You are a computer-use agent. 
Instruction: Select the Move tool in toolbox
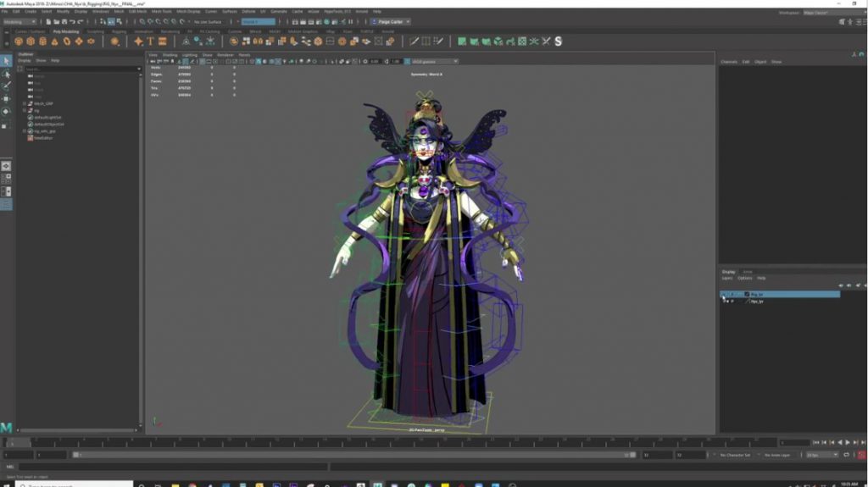coord(6,98)
